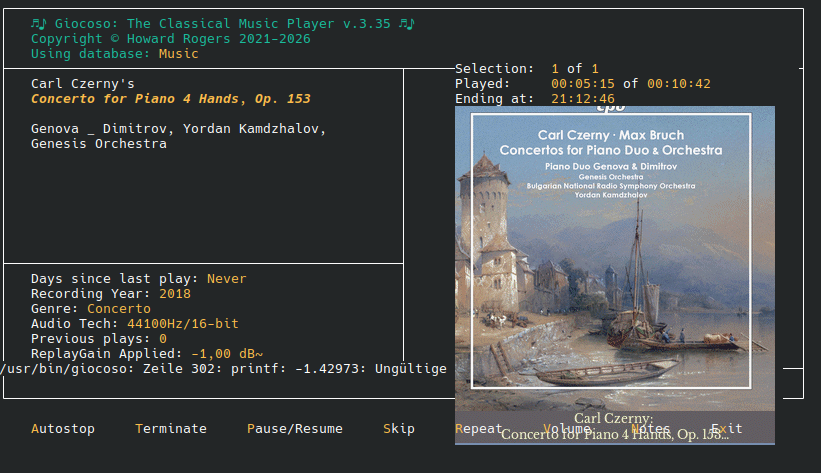Open the Notes option

pos(650,429)
